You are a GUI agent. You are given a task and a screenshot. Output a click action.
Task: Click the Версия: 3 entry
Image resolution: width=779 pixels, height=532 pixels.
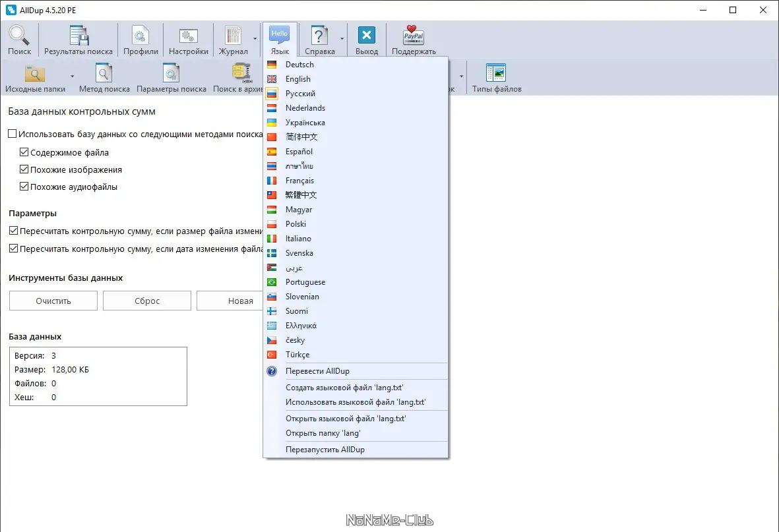[35, 356]
